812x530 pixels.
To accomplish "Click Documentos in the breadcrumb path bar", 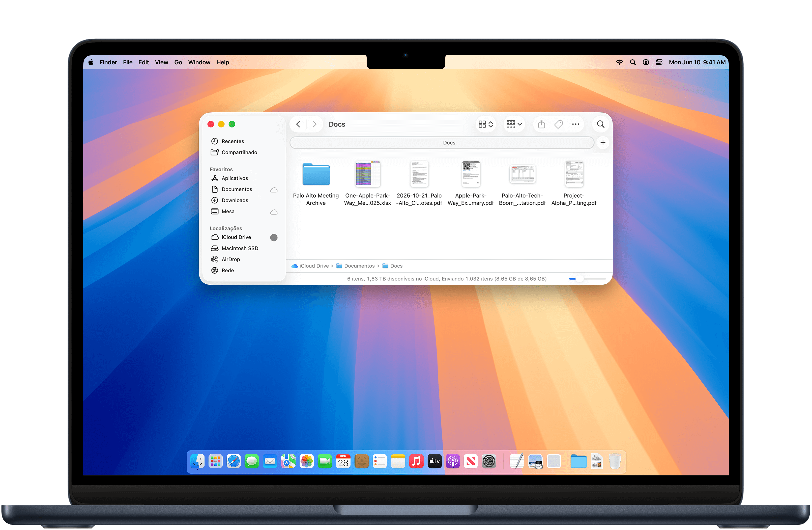I will (x=359, y=266).
